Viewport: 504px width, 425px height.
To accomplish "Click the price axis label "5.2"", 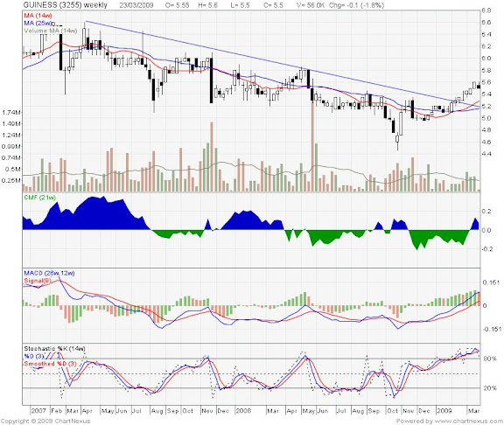I will click(486, 106).
